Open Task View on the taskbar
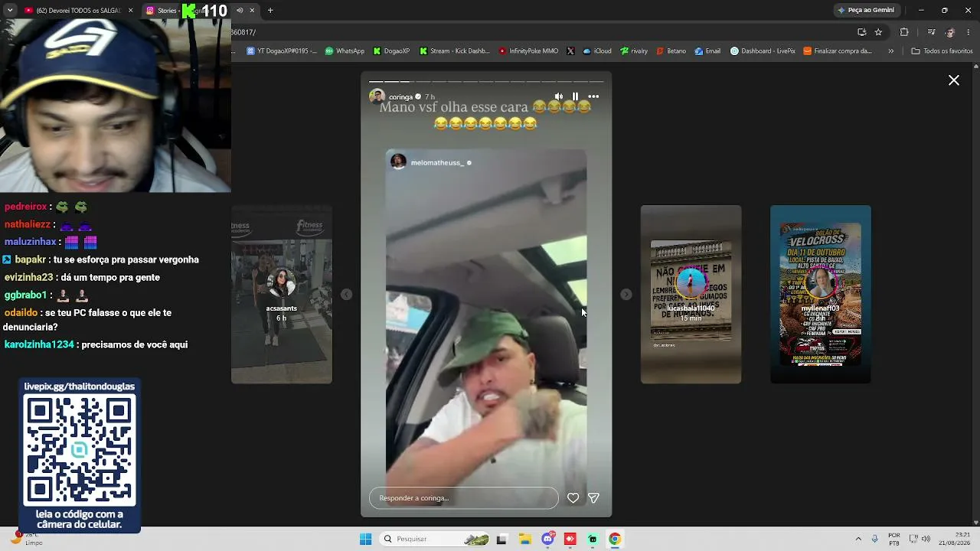The image size is (980, 551). [x=501, y=539]
